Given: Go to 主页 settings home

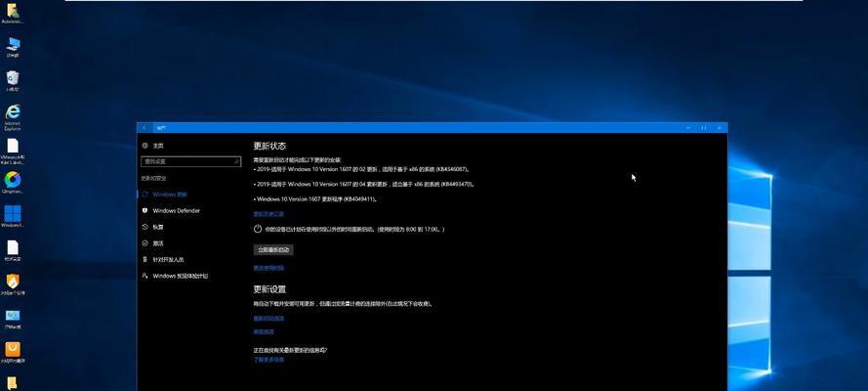Looking at the screenshot, I should tap(158, 146).
